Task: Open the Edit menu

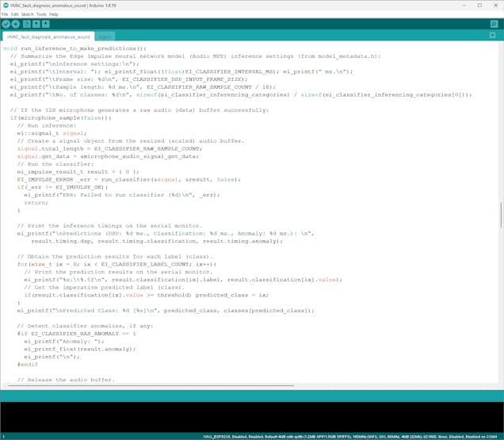Action: pos(15,14)
